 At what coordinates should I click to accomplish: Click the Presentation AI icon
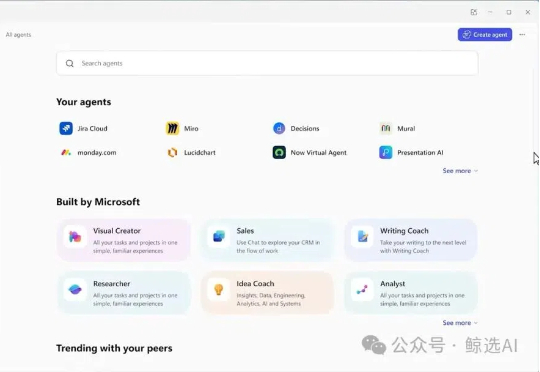click(x=386, y=152)
